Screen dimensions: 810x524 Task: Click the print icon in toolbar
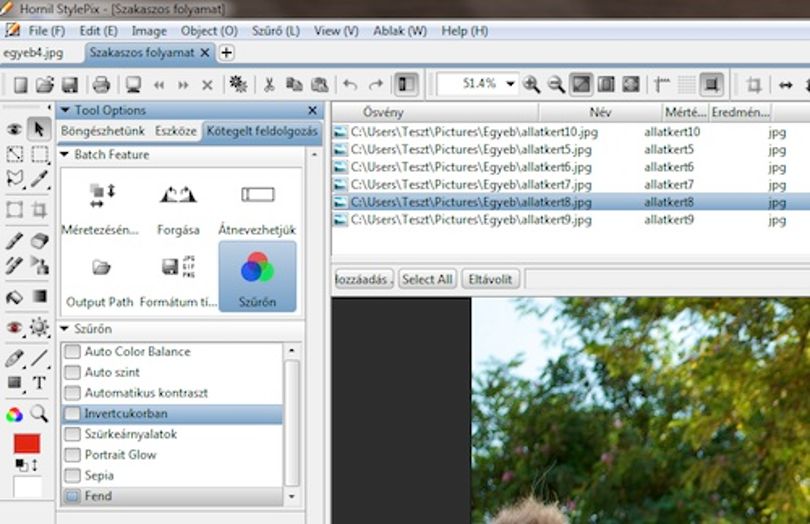tap(101, 84)
